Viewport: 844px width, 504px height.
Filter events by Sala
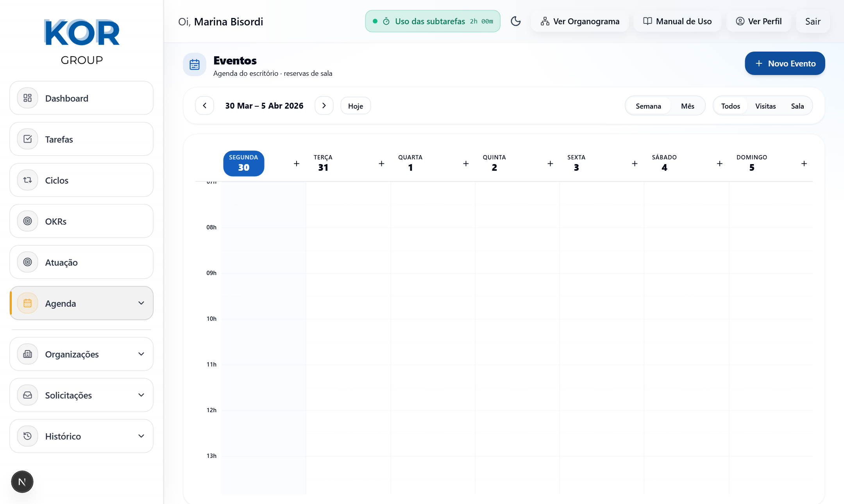[797, 106]
